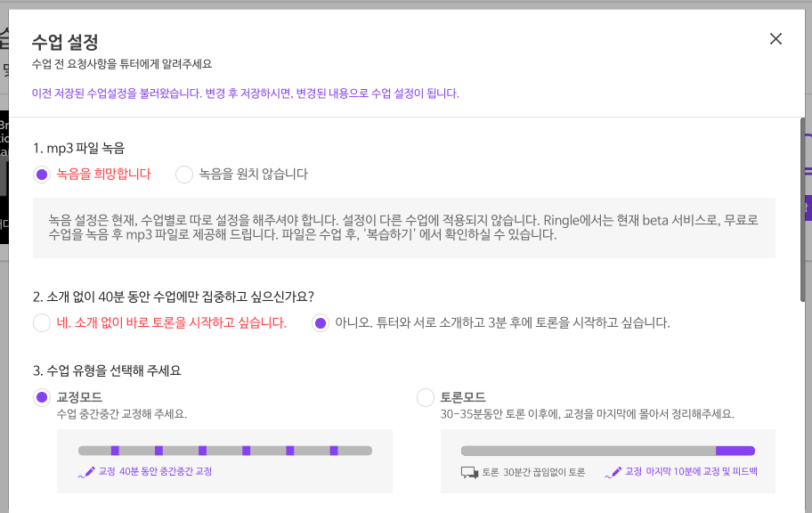Screen dimensions: 812x513
Task: Close the 수업 설정 dialog with the X
Action: 775,38
